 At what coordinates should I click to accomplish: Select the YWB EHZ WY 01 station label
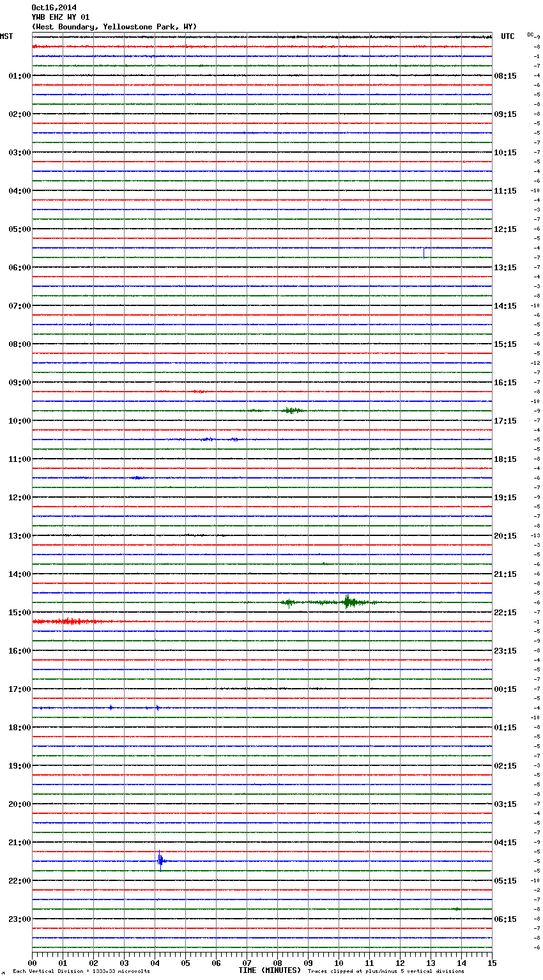click(60, 17)
